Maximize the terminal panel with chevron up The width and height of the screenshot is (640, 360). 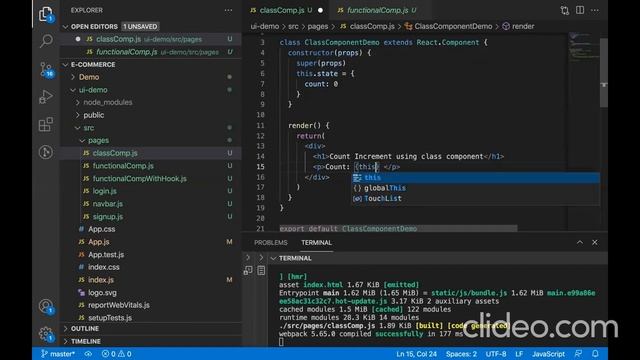[x=580, y=242]
